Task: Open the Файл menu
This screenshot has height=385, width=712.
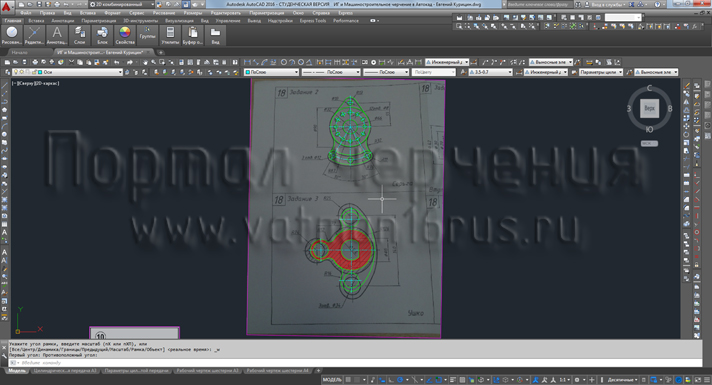Action: (25, 13)
